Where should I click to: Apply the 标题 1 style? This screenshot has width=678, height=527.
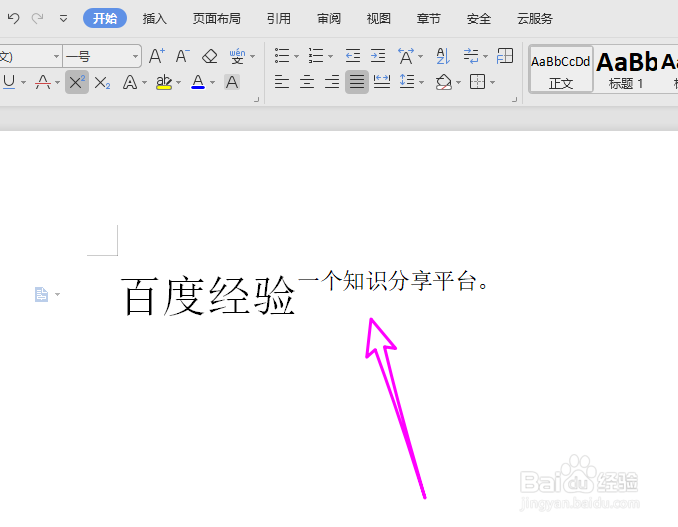coord(626,70)
